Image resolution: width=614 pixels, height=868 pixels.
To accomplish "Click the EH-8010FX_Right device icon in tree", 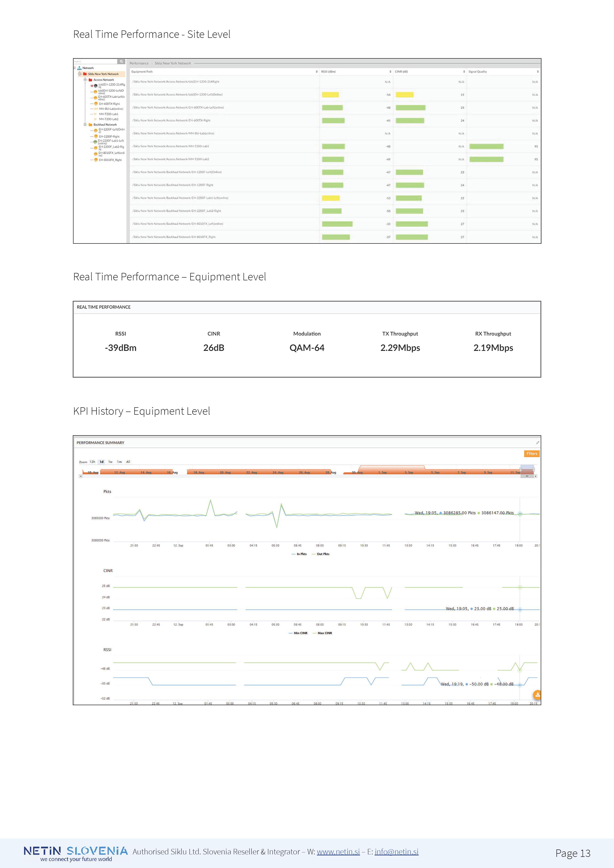I will pos(96,160).
